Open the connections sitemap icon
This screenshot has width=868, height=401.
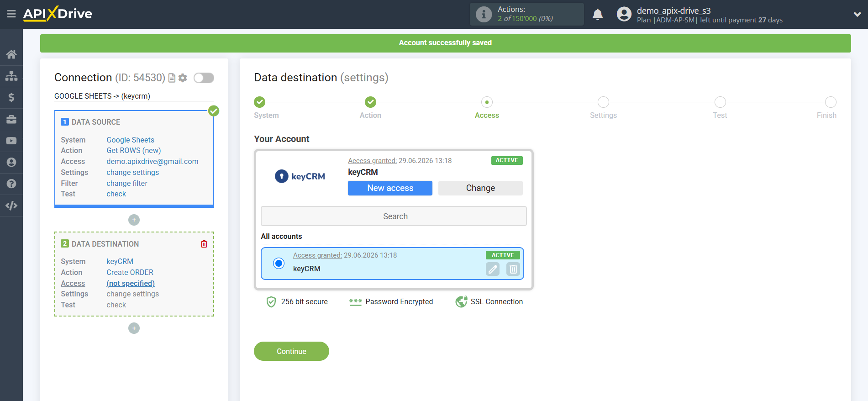point(11,76)
